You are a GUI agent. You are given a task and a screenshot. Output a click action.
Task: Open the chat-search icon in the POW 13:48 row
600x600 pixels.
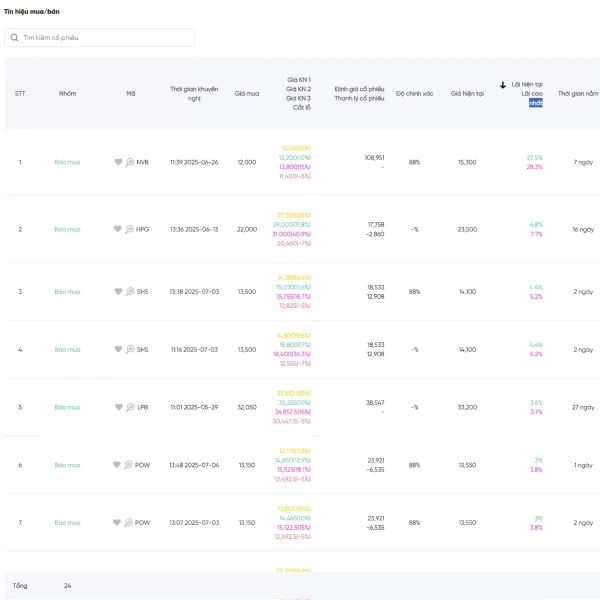(x=129, y=465)
